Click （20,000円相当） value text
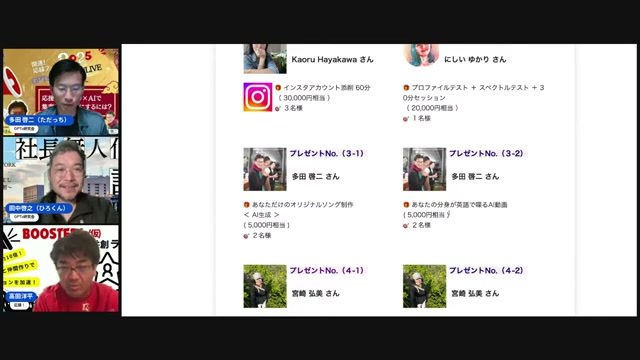Screen dimensions: 640x360 click(432, 108)
